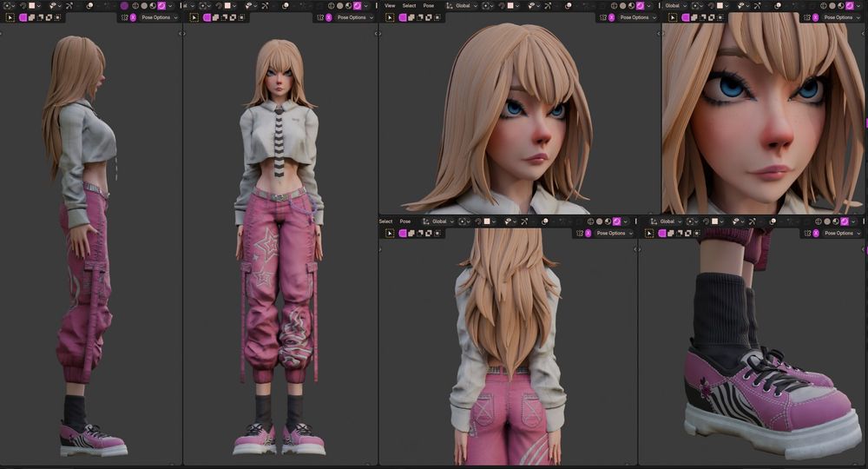The width and height of the screenshot is (868, 469).
Task: Choose Intersect selection mode in shoe viewport
Action: [696, 233]
